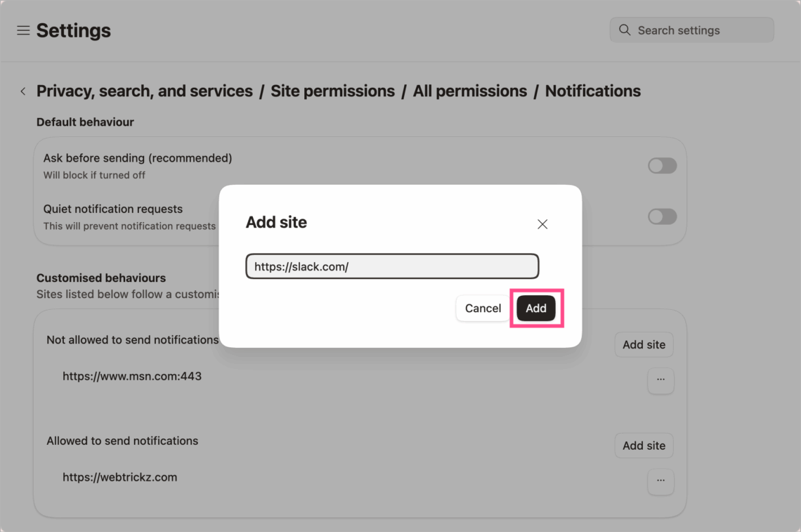801x532 pixels.
Task: Go back using the breadcrumb arrow
Action: (x=23, y=91)
